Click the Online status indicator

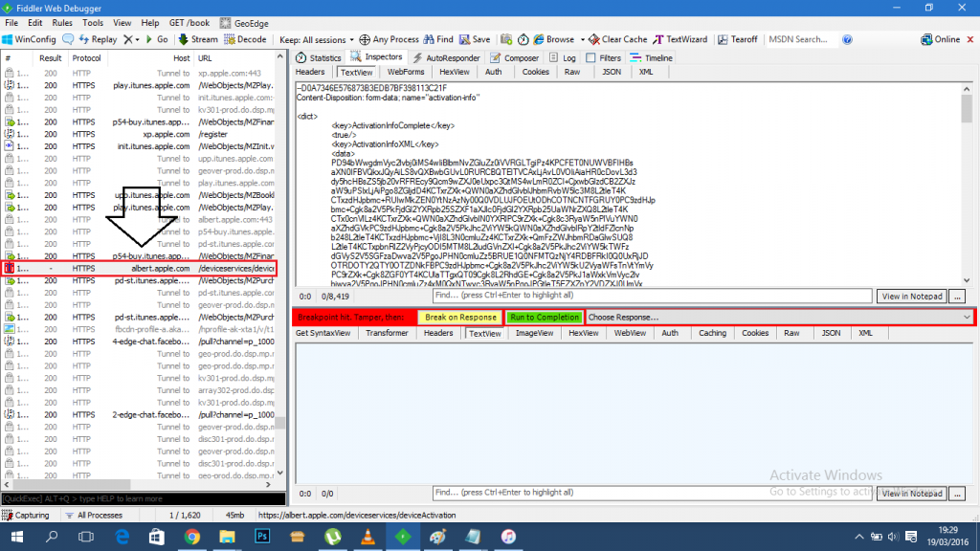point(940,39)
